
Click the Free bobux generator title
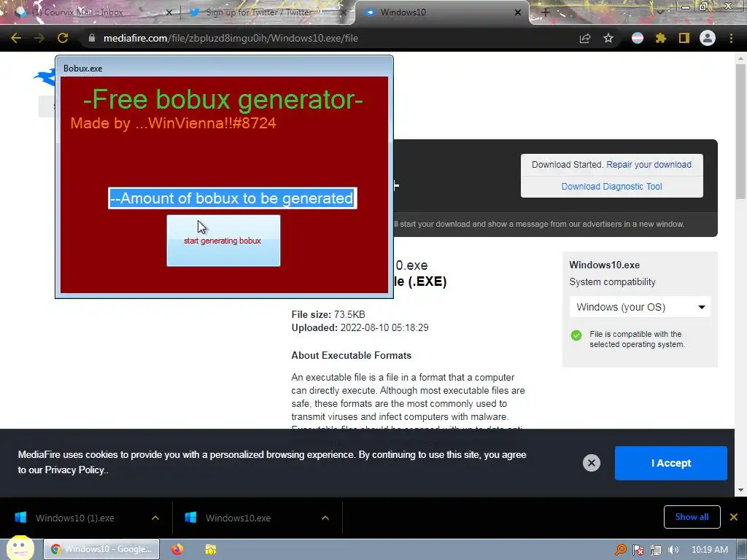pos(223,99)
